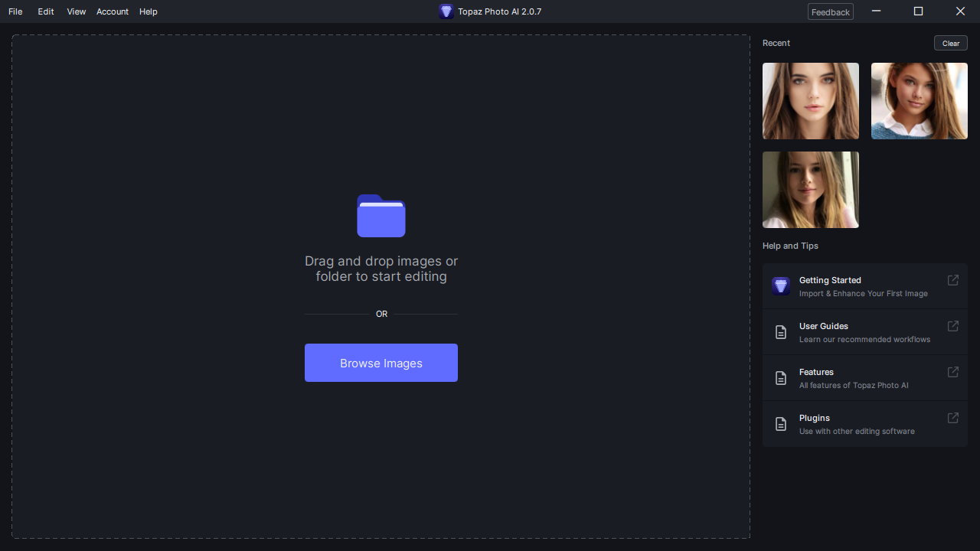980x551 pixels.
Task: Click the Topaz Photo AI logo in titlebar
Action: 447,11
